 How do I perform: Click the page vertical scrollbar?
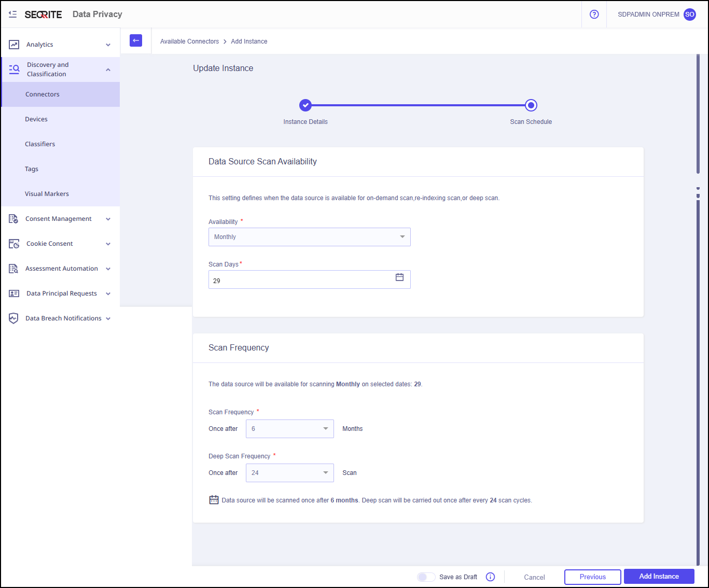(x=698, y=114)
